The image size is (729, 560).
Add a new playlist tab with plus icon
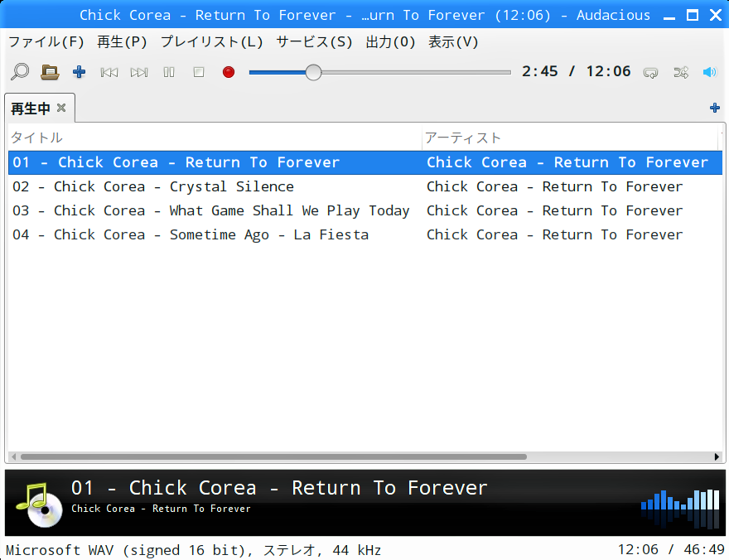tap(715, 108)
